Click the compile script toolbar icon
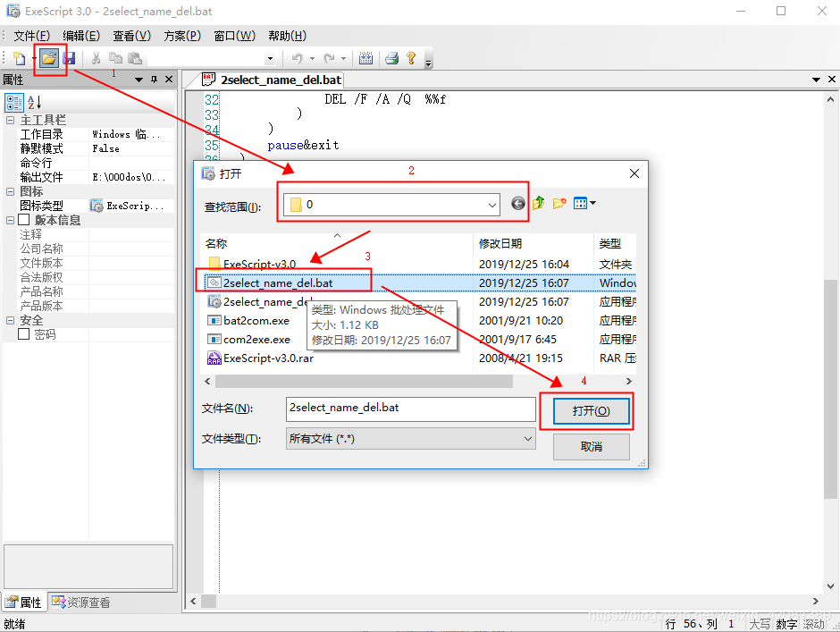The height and width of the screenshot is (632, 840). point(365,58)
